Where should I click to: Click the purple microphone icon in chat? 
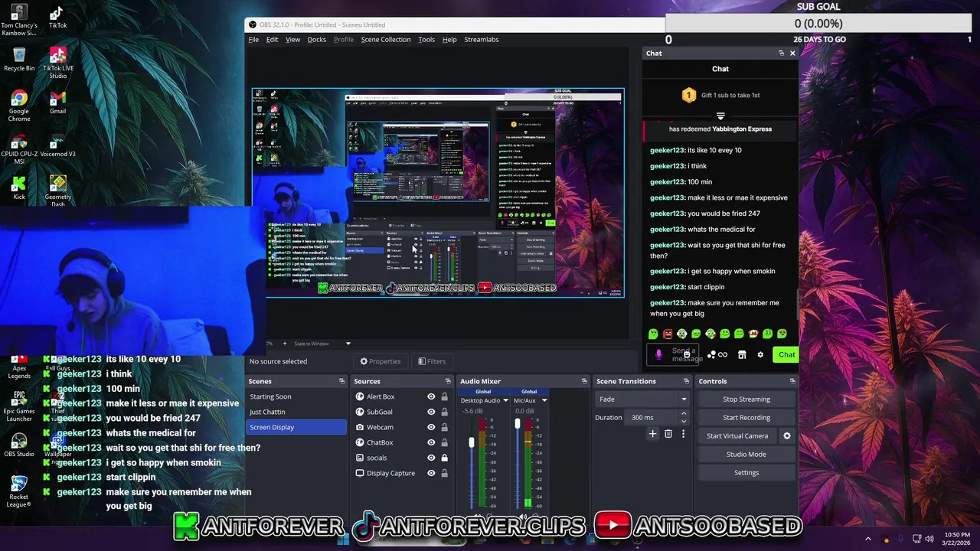(x=658, y=354)
